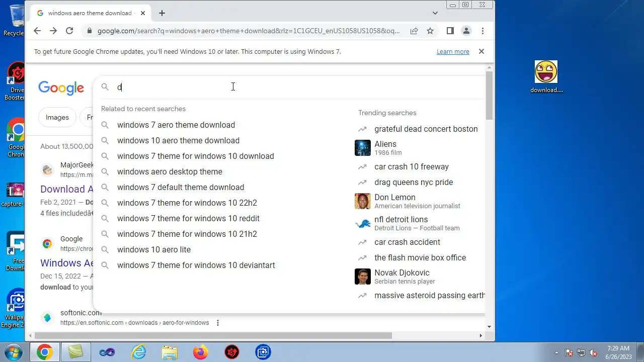The image size is (644, 362).
Task: Open trending search 'the flash movie box office'
Action: coord(420,257)
